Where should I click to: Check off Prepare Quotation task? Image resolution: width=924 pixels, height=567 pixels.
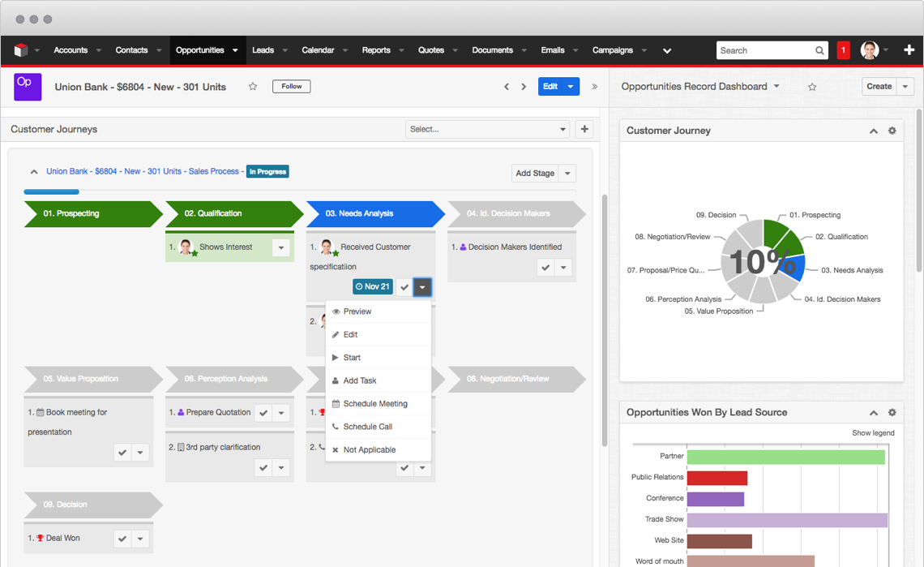coord(263,413)
